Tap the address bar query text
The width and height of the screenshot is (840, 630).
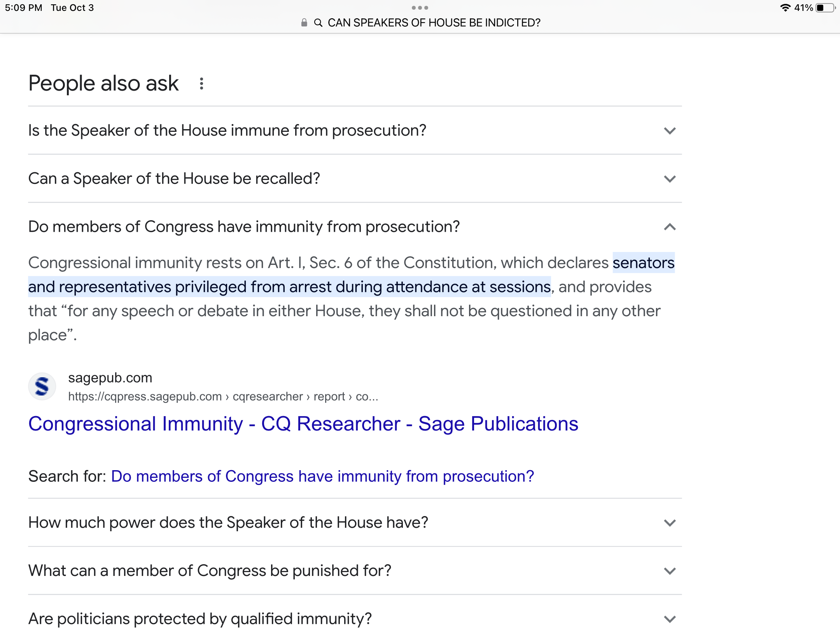434,23
